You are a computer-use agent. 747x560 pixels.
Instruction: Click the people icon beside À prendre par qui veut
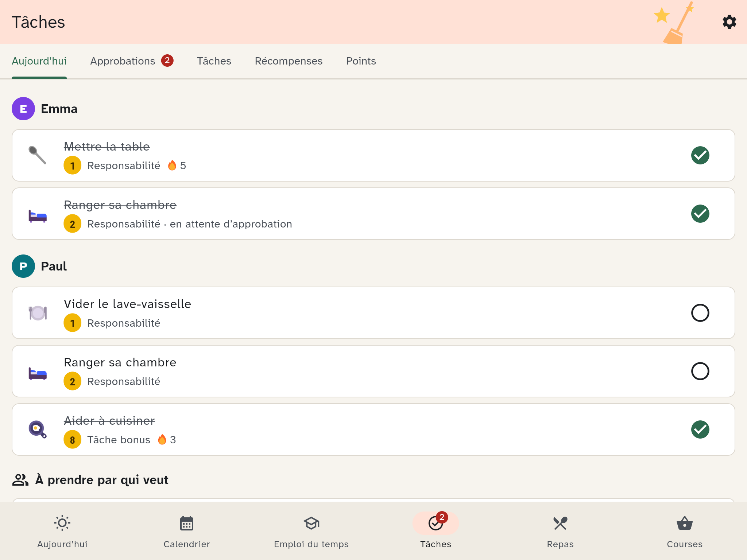pos(20,480)
